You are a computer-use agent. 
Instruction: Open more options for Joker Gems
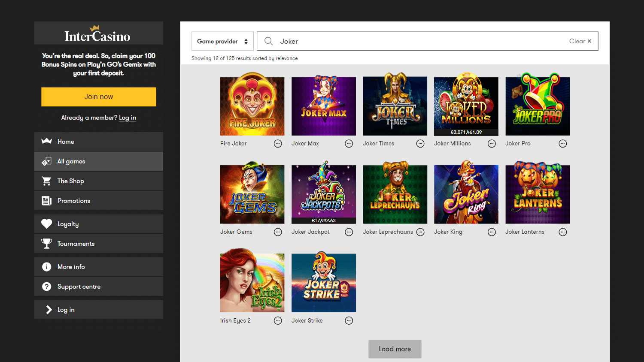(278, 232)
